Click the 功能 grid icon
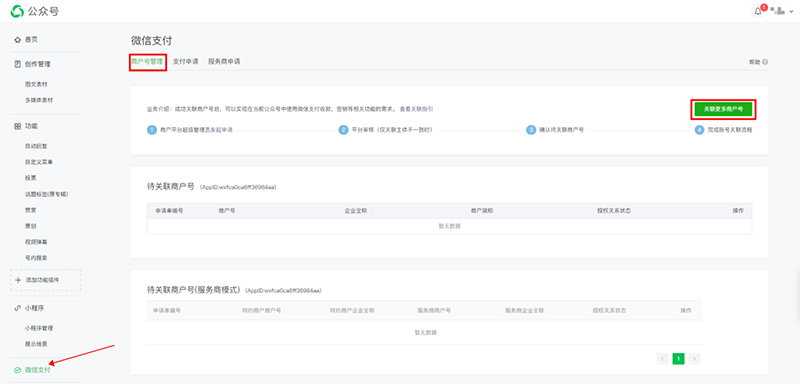This screenshot has height=384, width=800. [18, 125]
